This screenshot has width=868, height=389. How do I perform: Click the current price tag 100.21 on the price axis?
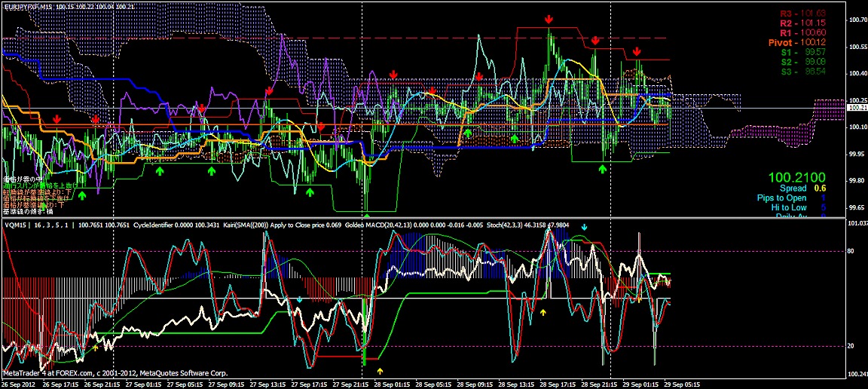click(x=857, y=109)
